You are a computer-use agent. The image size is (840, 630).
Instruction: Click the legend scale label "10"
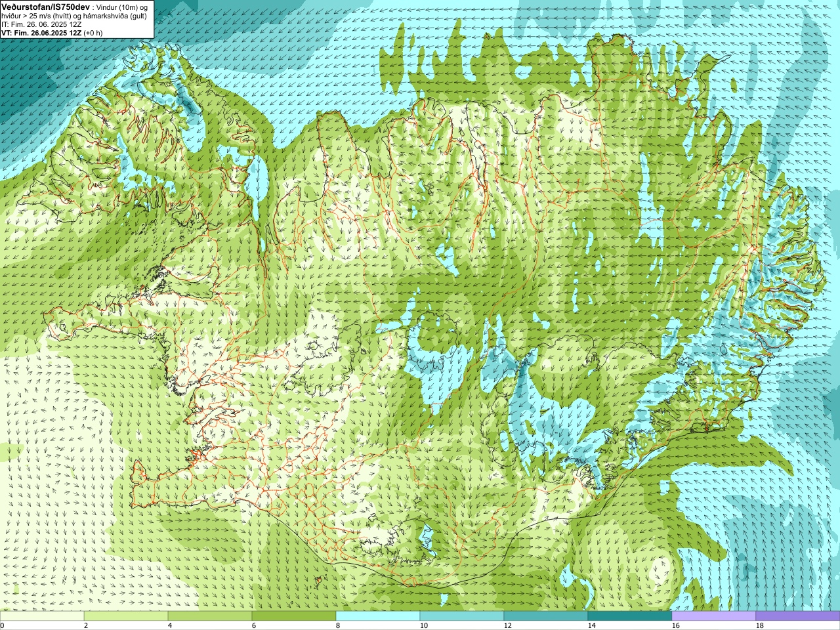click(423, 625)
